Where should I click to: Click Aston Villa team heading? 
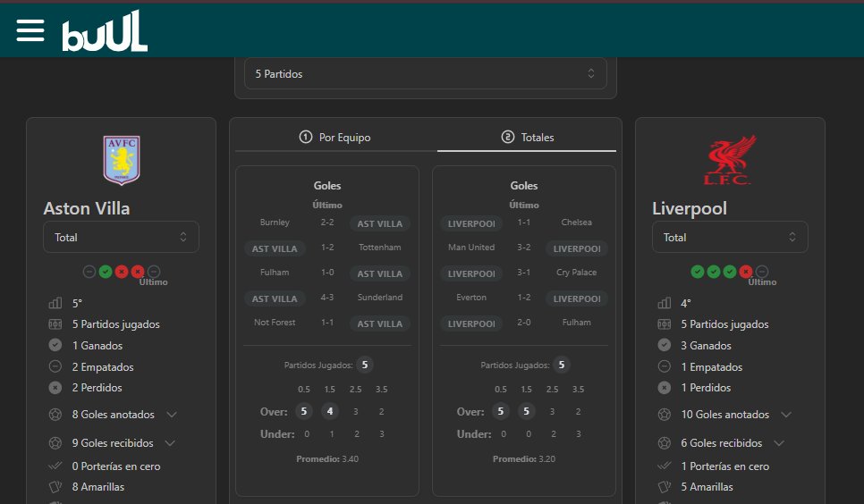pos(87,208)
